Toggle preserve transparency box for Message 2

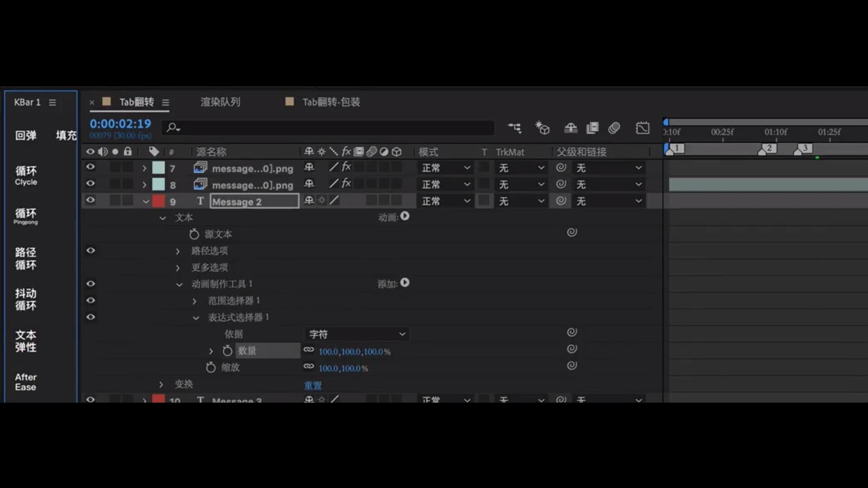click(x=484, y=200)
